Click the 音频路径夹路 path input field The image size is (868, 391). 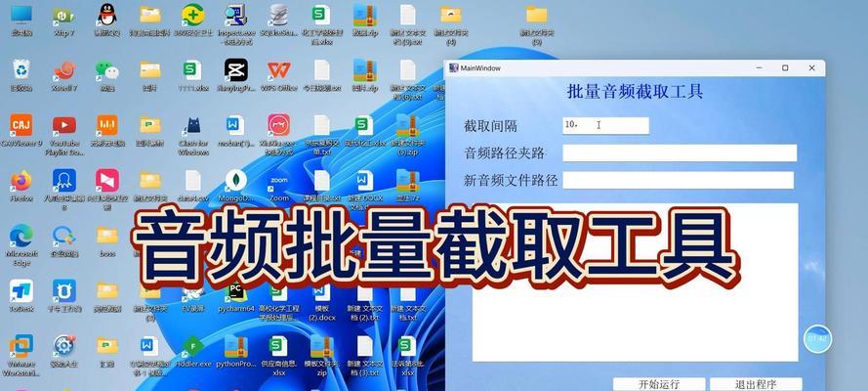click(x=680, y=152)
